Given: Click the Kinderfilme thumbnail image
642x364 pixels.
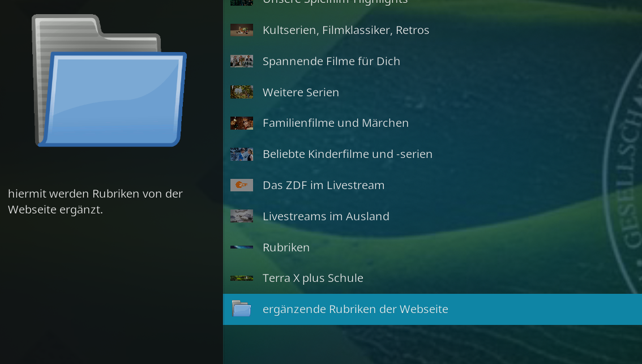Looking at the screenshot, I should [242, 154].
